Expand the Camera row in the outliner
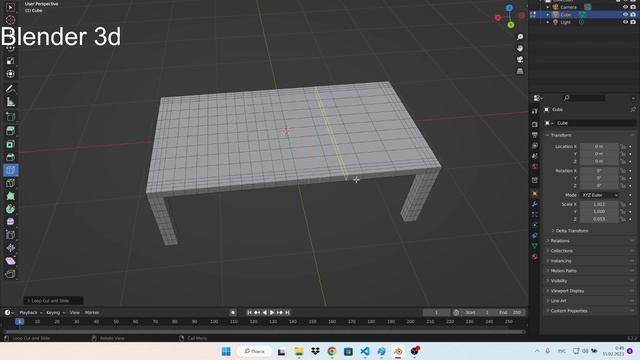This screenshot has width=640, height=360. pos(548,7)
